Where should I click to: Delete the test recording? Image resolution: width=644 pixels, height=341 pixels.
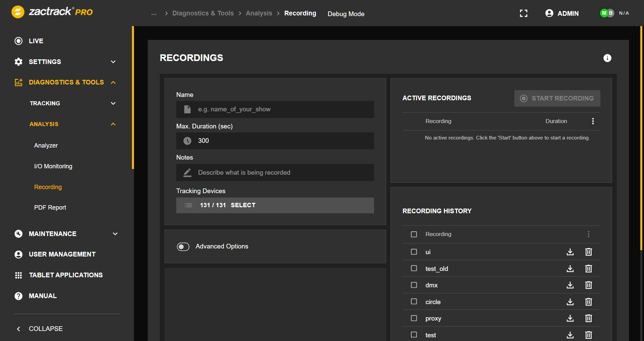[x=589, y=335]
